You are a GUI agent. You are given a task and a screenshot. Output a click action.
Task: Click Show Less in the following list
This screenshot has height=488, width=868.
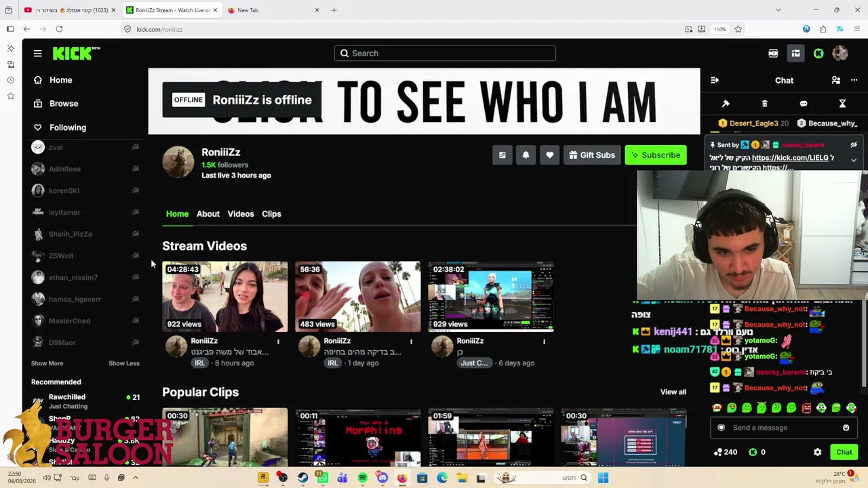[124, 364]
